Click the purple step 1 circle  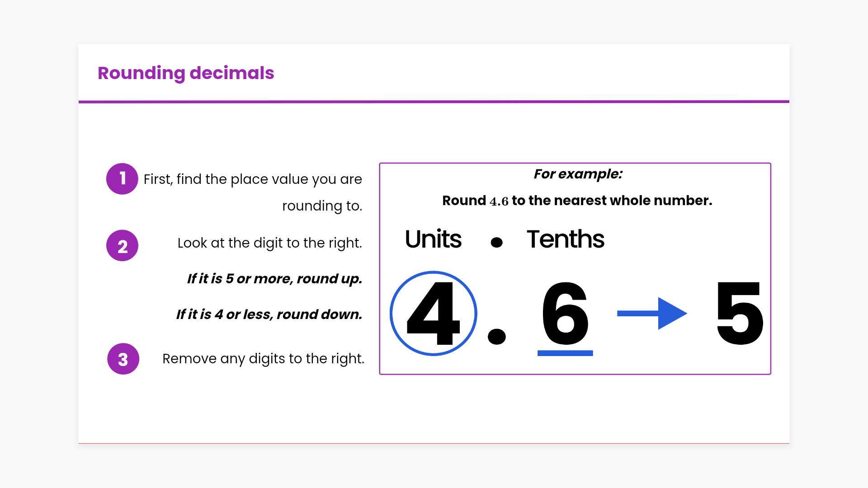[122, 179]
